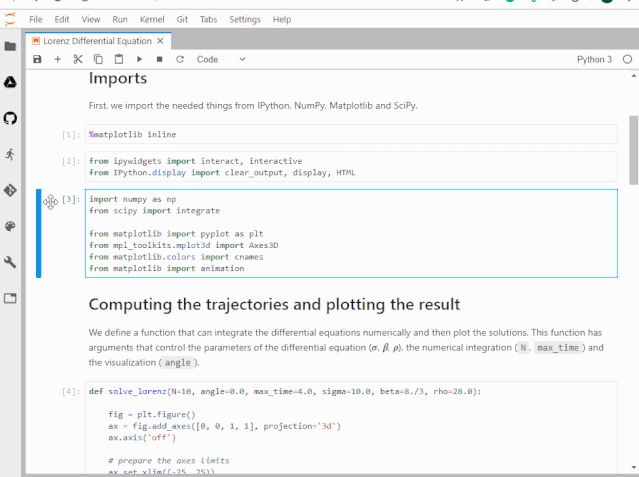Collapse cell 3 using the blue bar
The width and height of the screenshot is (639, 477).
[x=38, y=234]
